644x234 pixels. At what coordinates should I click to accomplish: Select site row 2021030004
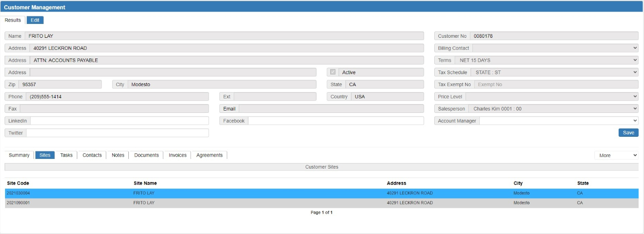(x=322, y=193)
